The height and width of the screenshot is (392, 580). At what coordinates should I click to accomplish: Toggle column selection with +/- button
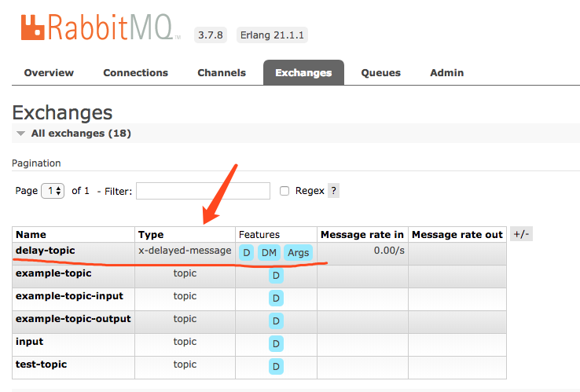pyautogui.click(x=521, y=234)
